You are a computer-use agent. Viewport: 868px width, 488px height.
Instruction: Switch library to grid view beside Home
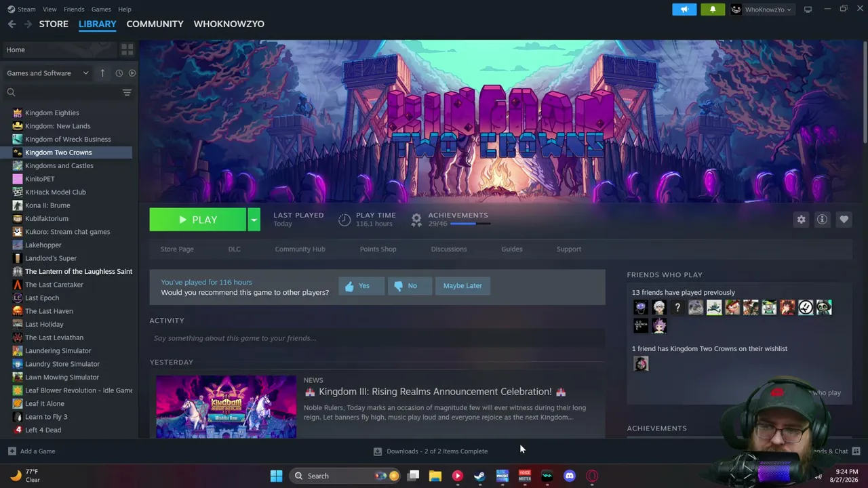(x=127, y=49)
